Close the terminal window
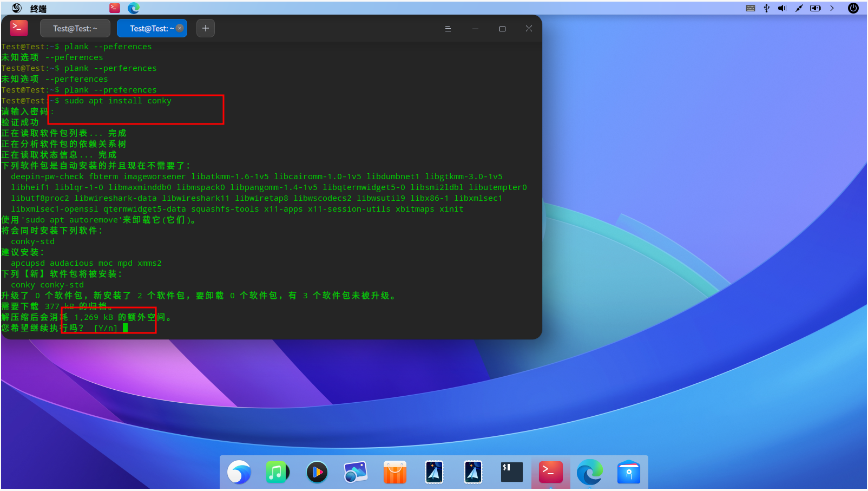This screenshot has width=868, height=491. coord(529,29)
